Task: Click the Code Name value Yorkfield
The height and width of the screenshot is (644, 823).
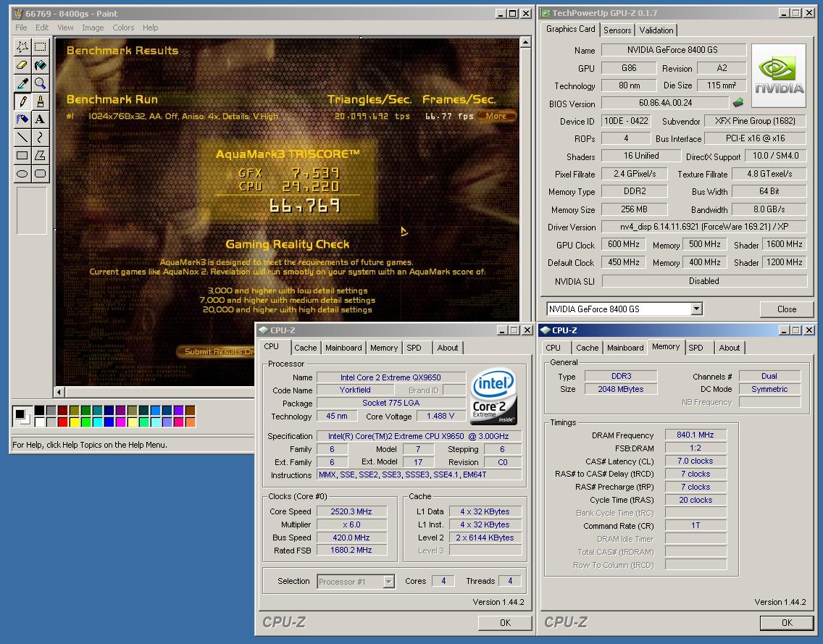Action: click(x=355, y=390)
